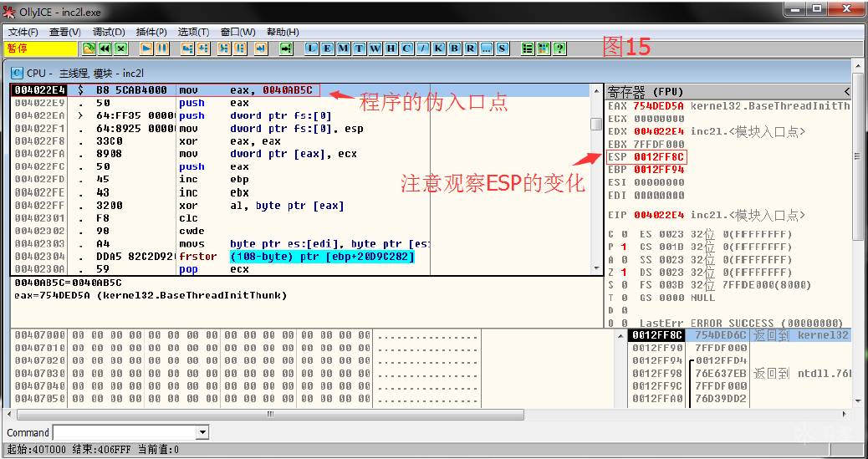This screenshot has width=868, height=459.
Task: Select the EIP register value 004022E4
Action: [659, 215]
